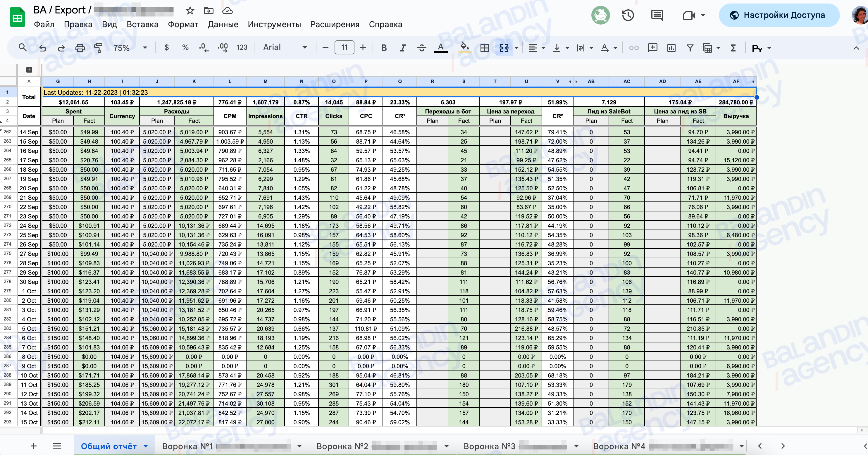Open the Данные menu

pyautogui.click(x=223, y=24)
